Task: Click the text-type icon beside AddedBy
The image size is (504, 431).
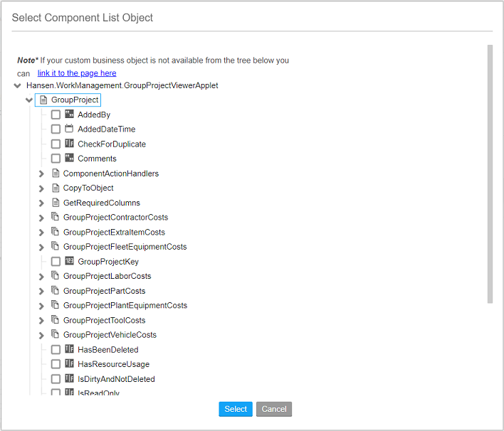Action: (69, 115)
